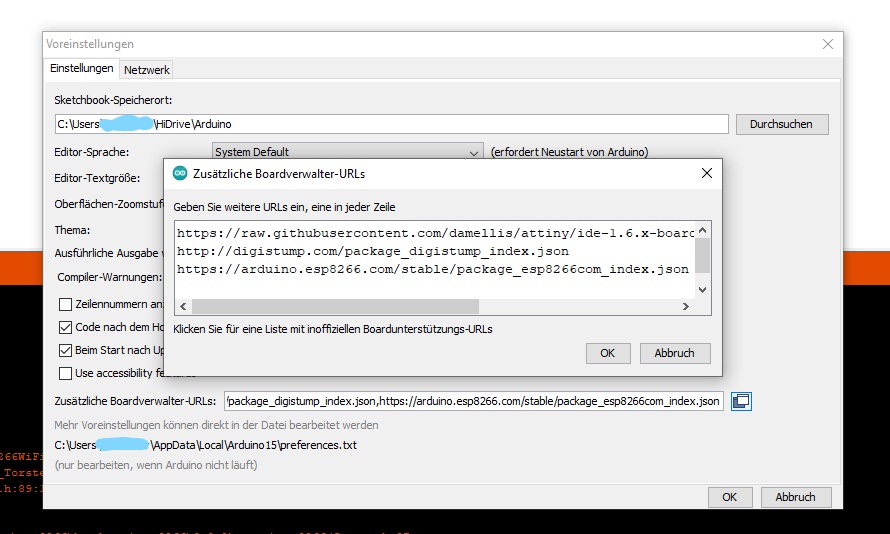Switch to the Netzwerk tab

(x=146, y=70)
